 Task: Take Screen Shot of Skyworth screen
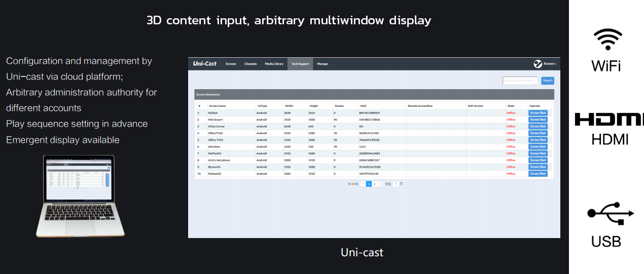pos(538,167)
